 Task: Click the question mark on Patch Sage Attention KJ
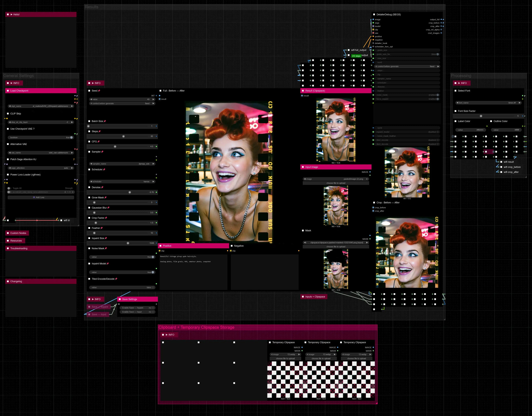coord(74,159)
